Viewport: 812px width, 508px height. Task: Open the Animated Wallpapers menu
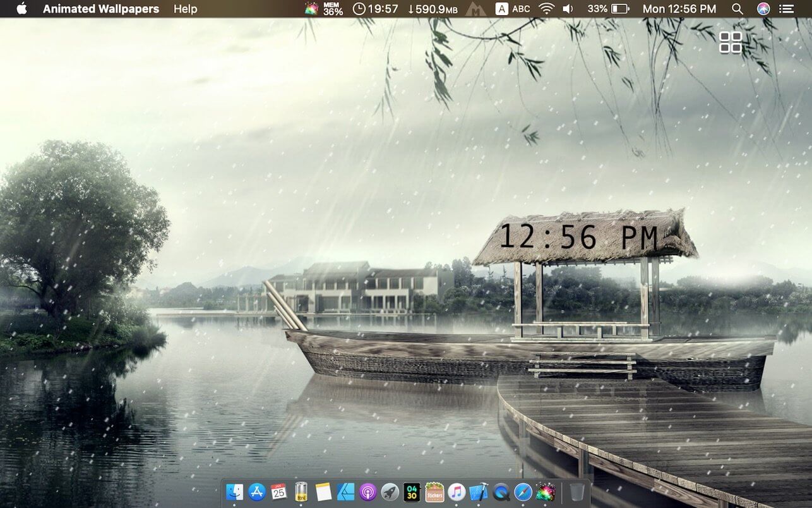pos(101,9)
